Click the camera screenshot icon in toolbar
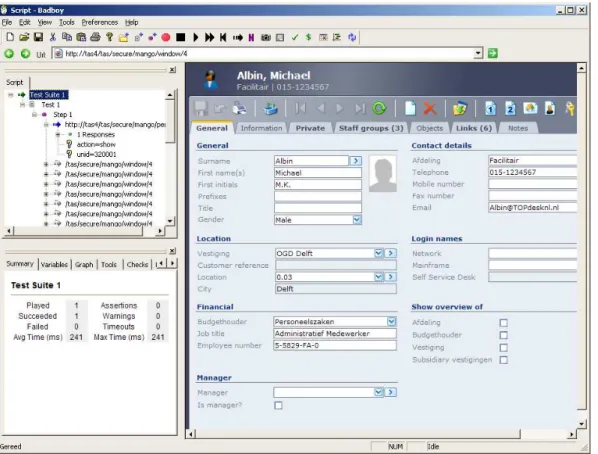The height and width of the screenshot is (454, 598). point(266,37)
